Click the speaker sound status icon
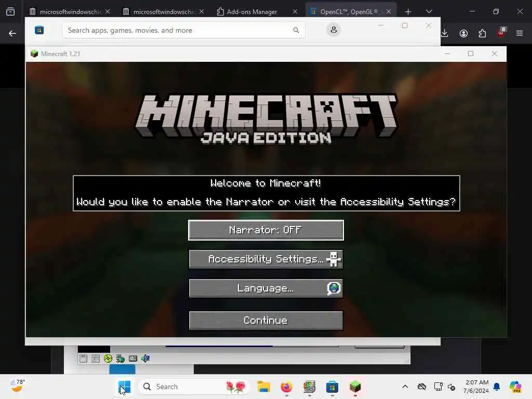This screenshot has height=399, width=532. point(145,358)
